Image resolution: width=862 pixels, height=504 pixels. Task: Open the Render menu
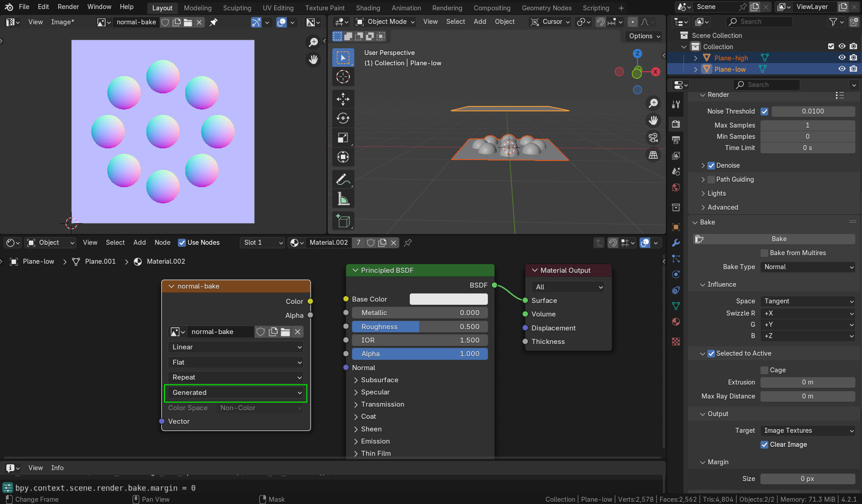point(68,7)
